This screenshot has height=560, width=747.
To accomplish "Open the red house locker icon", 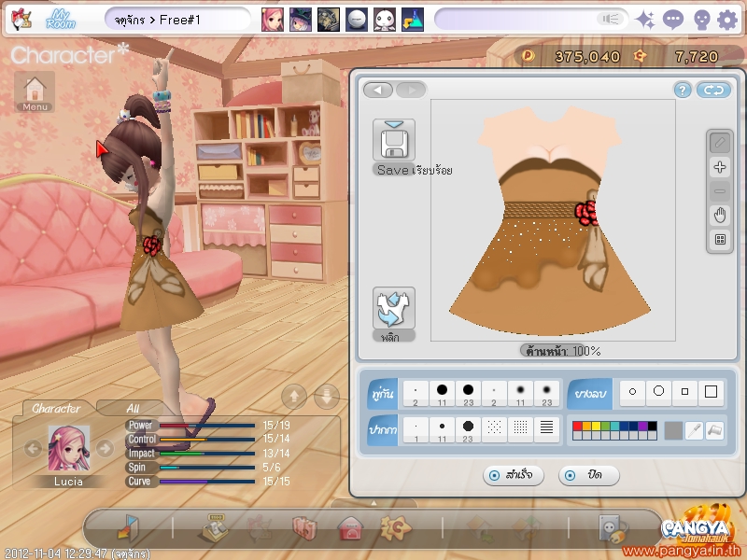I will 350,528.
